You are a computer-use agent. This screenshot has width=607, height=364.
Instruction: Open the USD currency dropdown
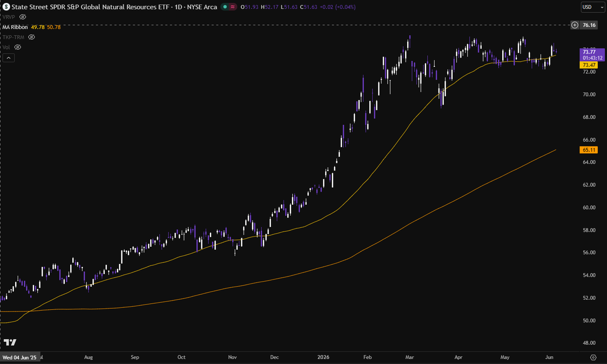[x=592, y=7]
